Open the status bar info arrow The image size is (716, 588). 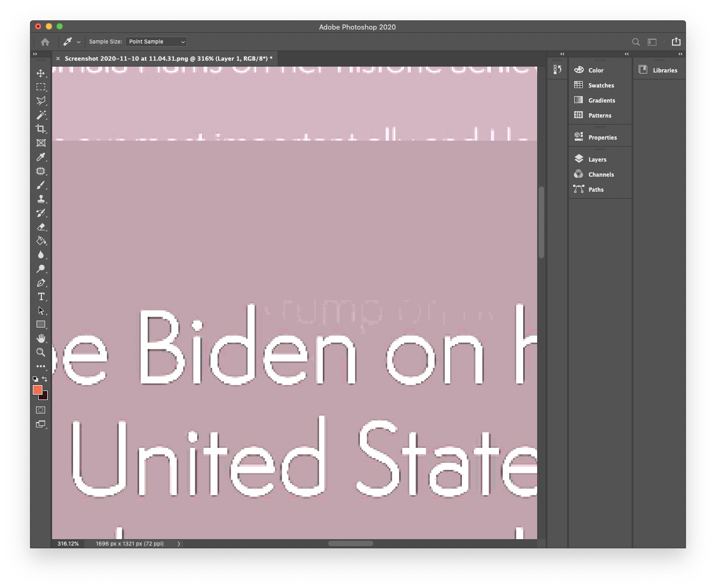pos(179,543)
